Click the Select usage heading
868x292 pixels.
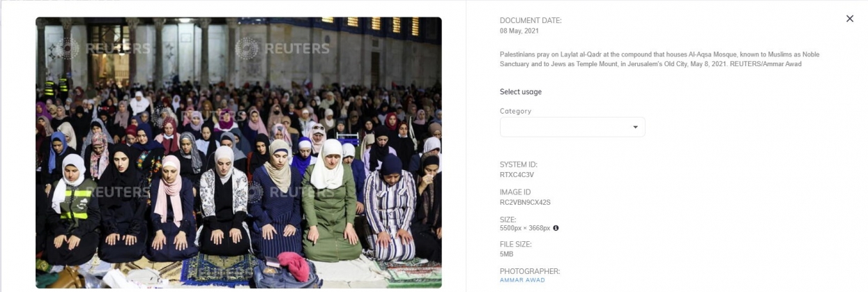tap(521, 92)
